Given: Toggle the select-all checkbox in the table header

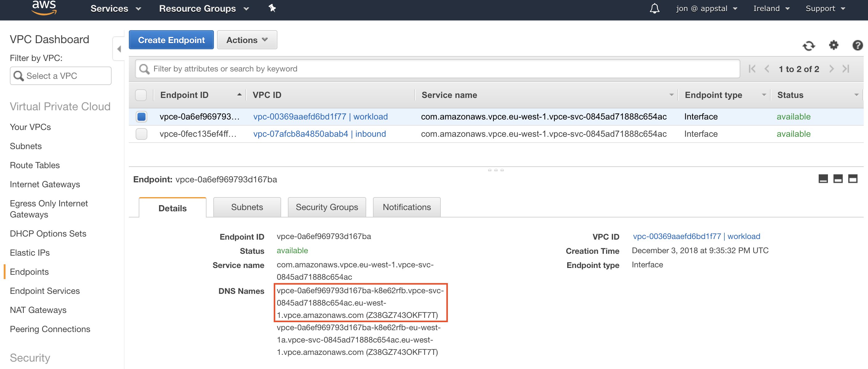Looking at the screenshot, I should pyautogui.click(x=141, y=95).
